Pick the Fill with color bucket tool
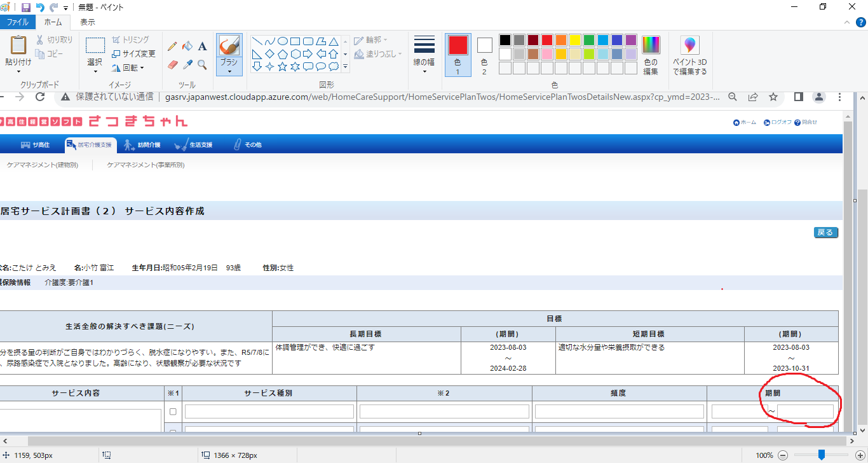The width and height of the screenshot is (868, 463). [187, 46]
